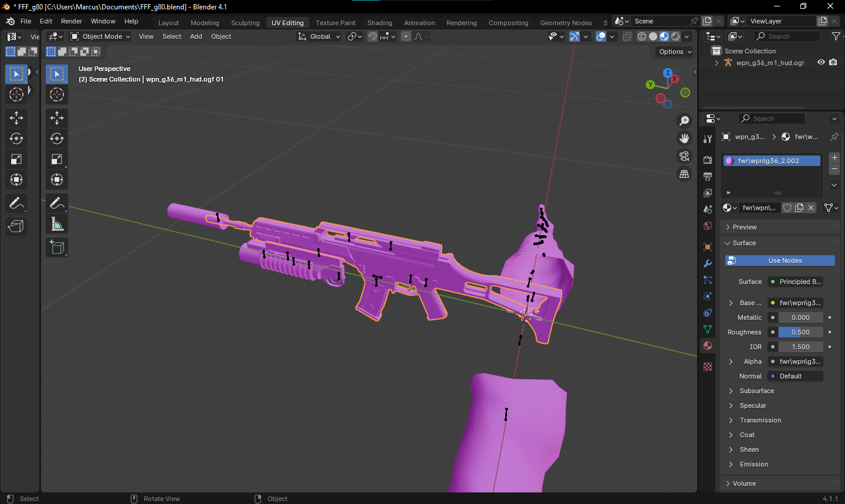Open the Global transform orientation dropdown

[320, 36]
